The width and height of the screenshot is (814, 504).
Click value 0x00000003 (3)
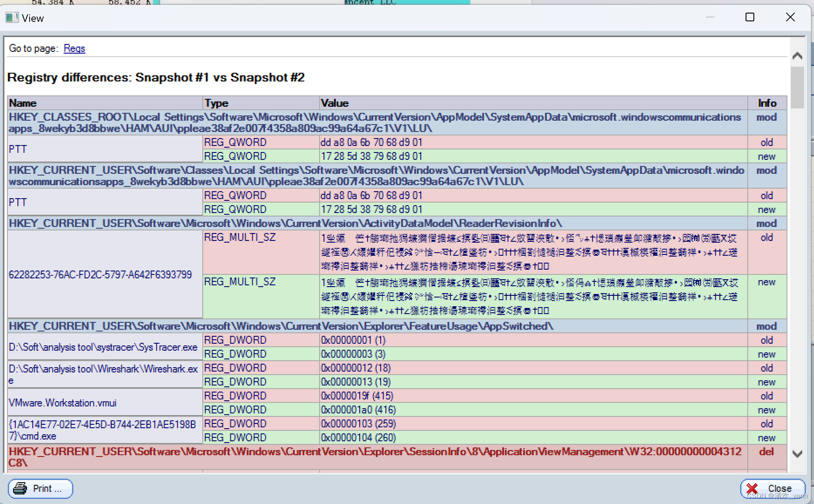pos(533,354)
